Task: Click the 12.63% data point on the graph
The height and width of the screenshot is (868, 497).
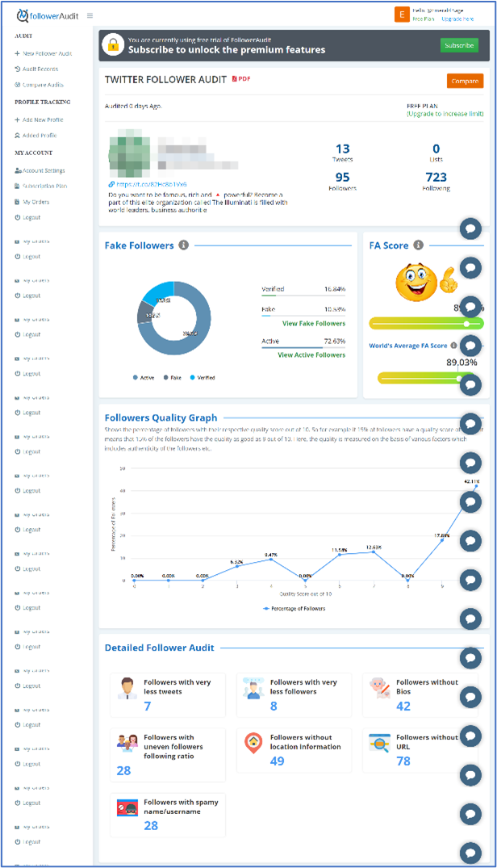Action: [374, 552]
